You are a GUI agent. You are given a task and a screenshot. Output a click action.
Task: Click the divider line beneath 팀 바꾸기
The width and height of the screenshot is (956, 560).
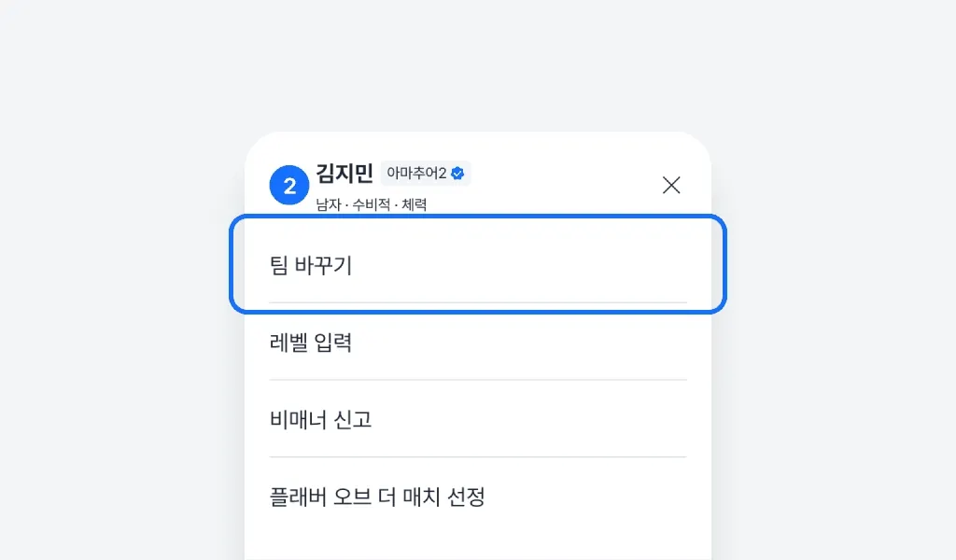(477, 302)
